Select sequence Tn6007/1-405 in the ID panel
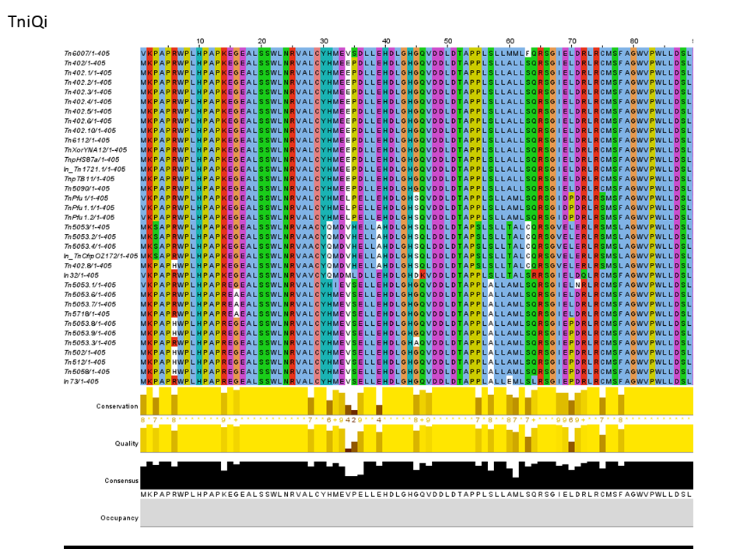The height and width of the screenshot is (560, 747). pyautogui.click(x=87, y=53)
